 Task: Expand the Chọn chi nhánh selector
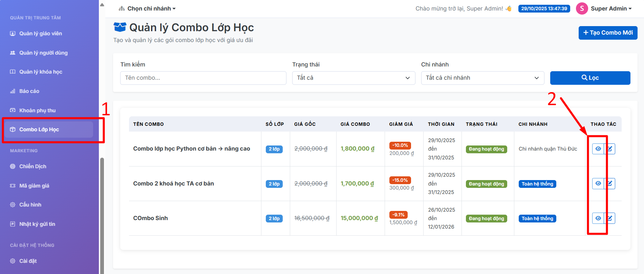[147, 8]
